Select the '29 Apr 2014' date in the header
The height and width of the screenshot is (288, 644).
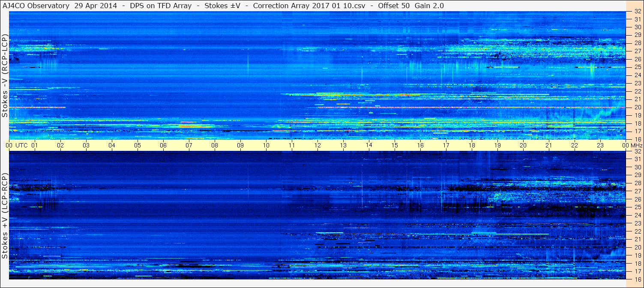click(x=95, y=6)
